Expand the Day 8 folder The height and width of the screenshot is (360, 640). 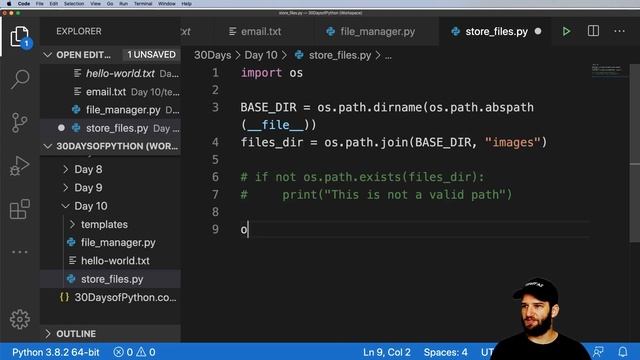pos(66,169)
